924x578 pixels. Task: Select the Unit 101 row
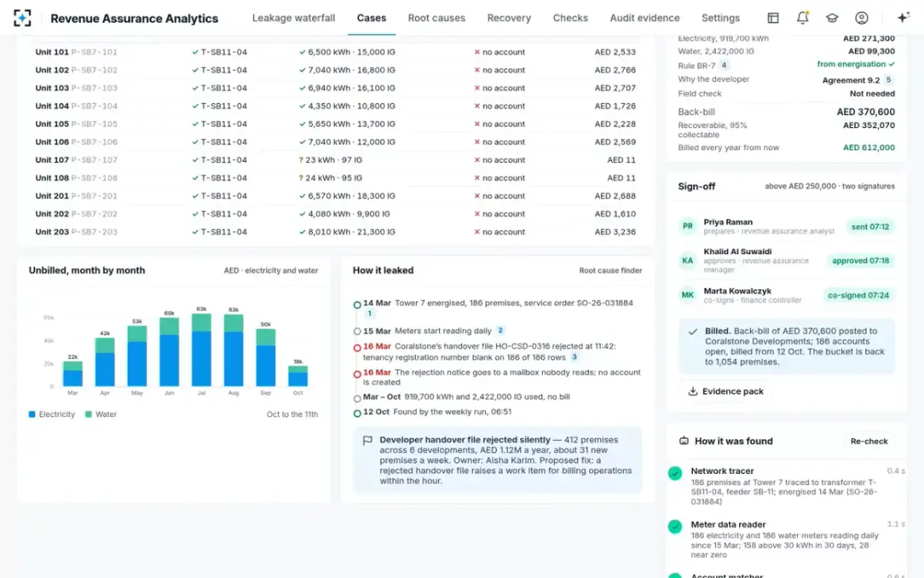pos(336,52)
